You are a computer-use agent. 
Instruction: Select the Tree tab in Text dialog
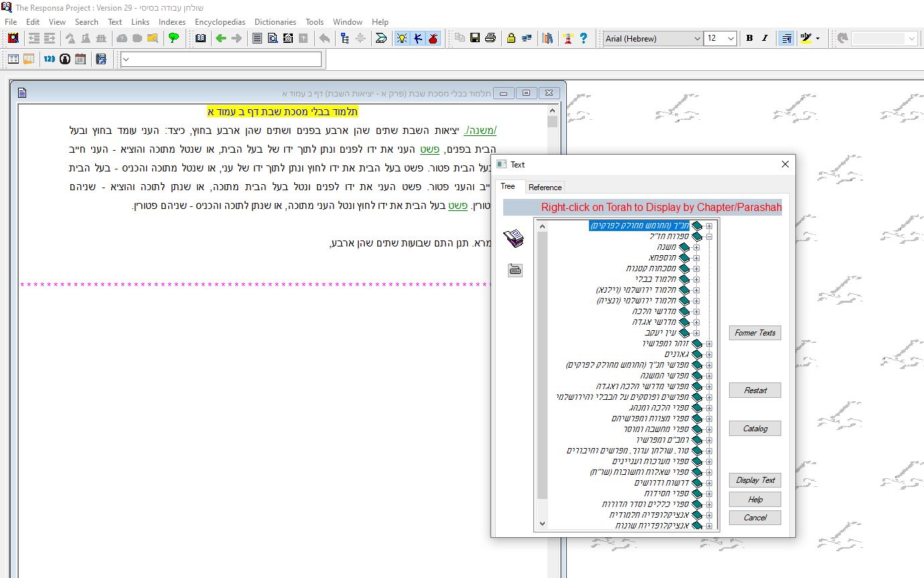coord(508,186)
